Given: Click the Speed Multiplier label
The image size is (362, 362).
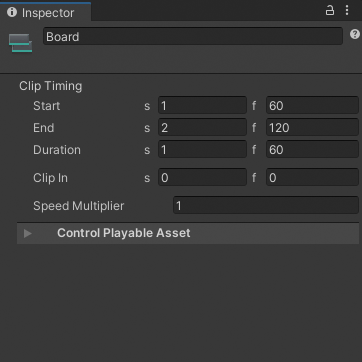Looking at the screenshot, I should coord(79,206).
